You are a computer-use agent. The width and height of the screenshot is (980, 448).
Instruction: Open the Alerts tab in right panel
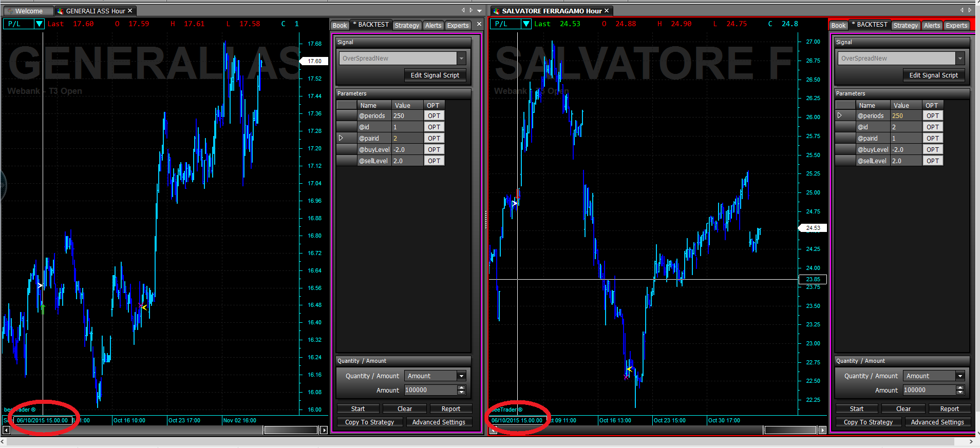click(932, 25)
